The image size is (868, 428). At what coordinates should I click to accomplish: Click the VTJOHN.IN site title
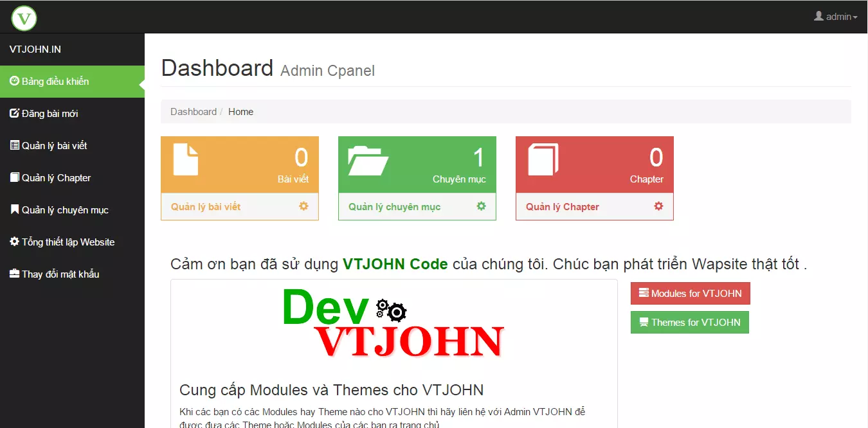point(35,49)
